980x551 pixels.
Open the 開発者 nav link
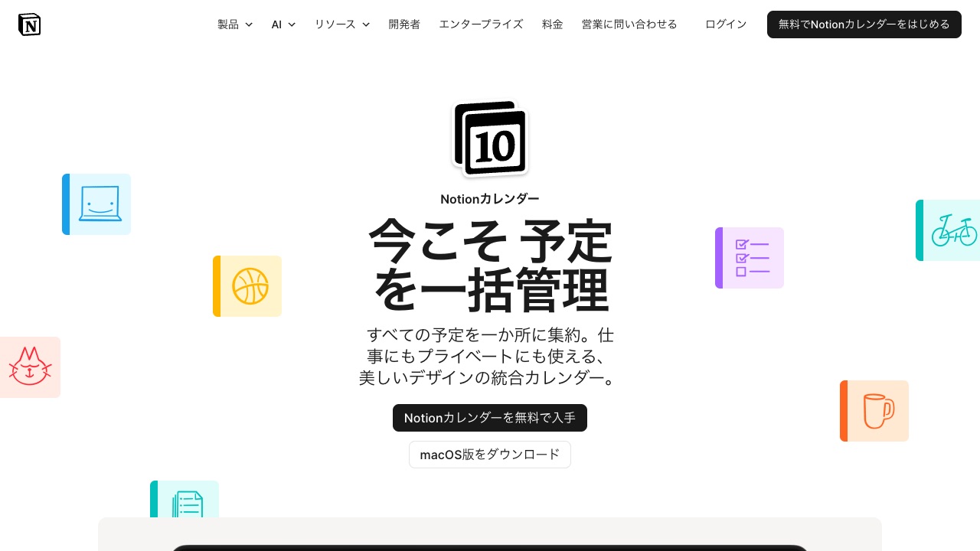click(x=404, y=24)
